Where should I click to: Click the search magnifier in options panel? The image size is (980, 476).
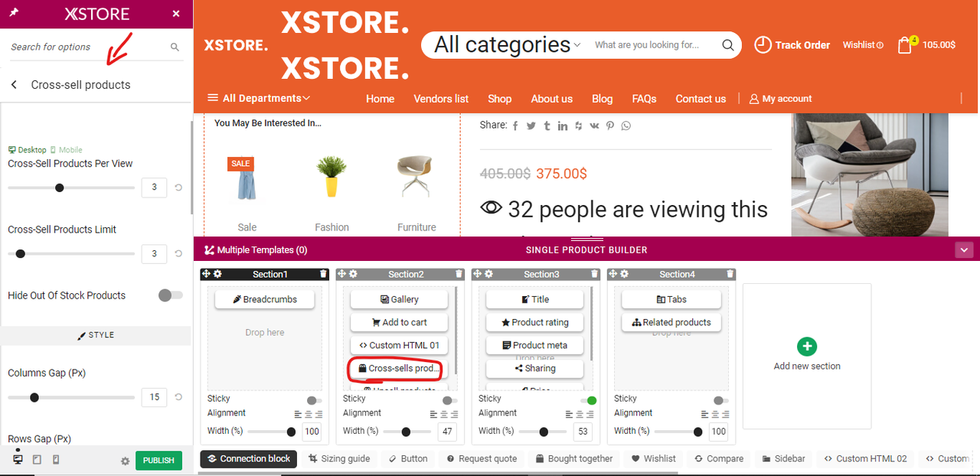point(175,47)
